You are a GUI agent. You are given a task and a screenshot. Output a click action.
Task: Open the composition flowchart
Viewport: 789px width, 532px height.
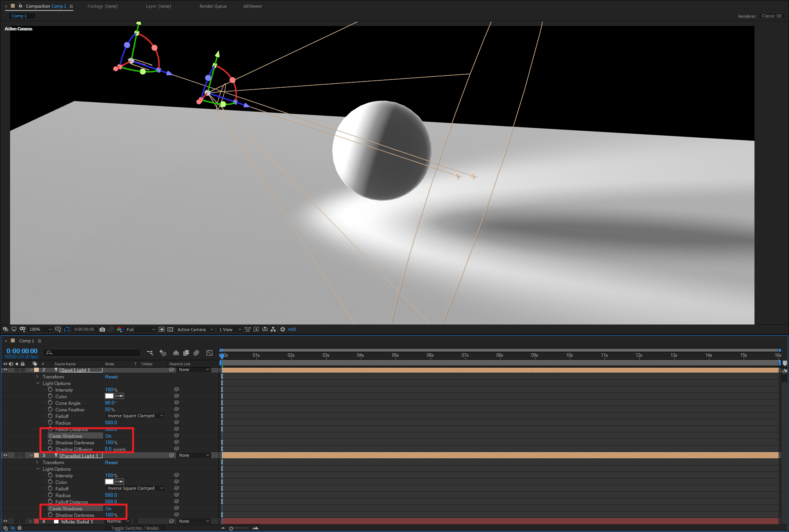(273, 330)
